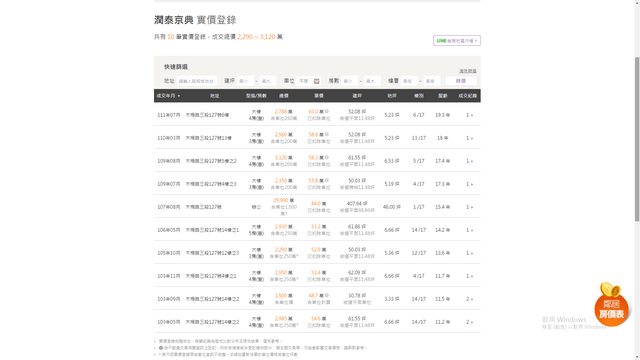
Task: Open the parking 車位 filter dropdown
Action: (309, 81)
